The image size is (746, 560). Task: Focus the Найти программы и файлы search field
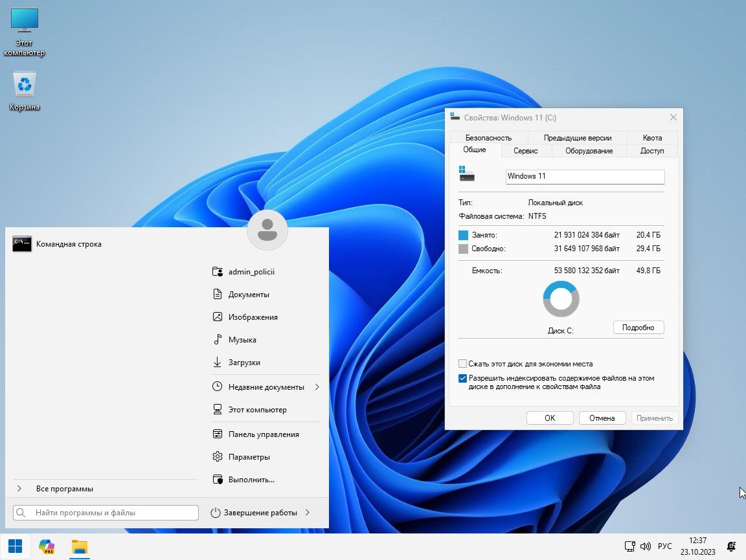pyautogui.click(x=106, y=513)
